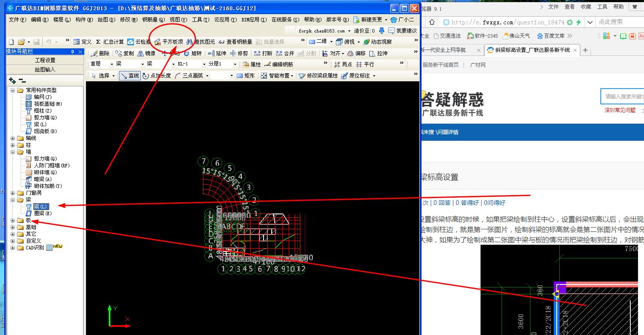Screen dimensions: 644x335
Task: Expand the CAD识别 folder
Action: (x=13, y=248)
